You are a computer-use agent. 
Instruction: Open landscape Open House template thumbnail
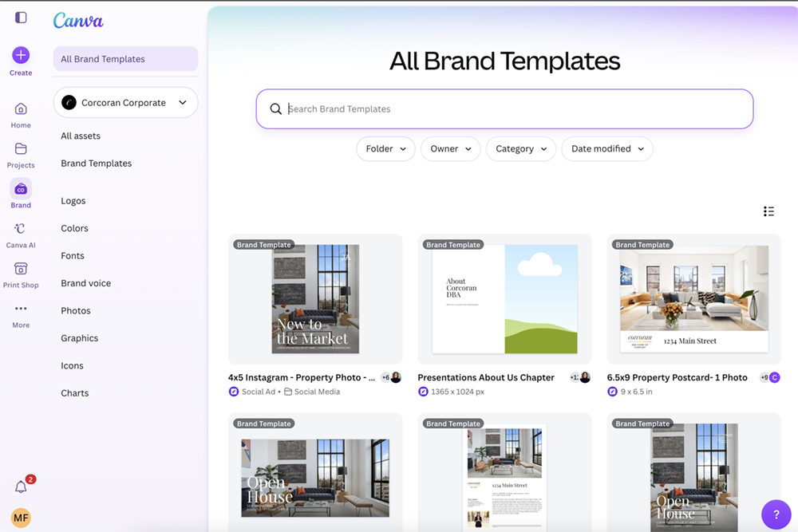[x=315, y=472]
